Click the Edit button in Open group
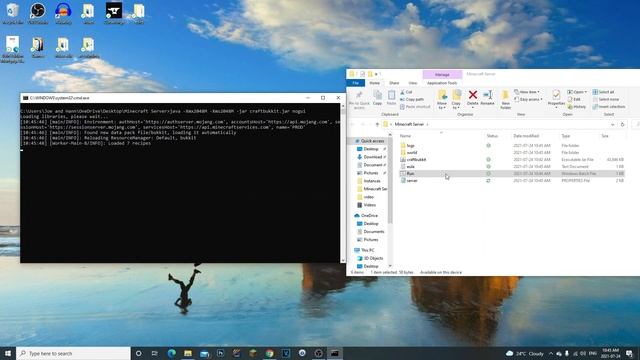The height and width of the screenshot is (360, 640). [574, 99]
